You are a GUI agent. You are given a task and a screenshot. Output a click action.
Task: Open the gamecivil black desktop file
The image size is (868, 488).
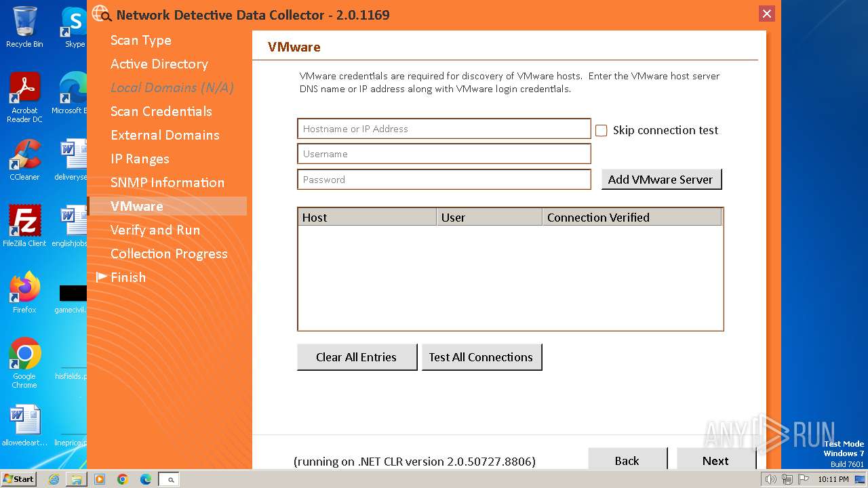pos(72,298)
